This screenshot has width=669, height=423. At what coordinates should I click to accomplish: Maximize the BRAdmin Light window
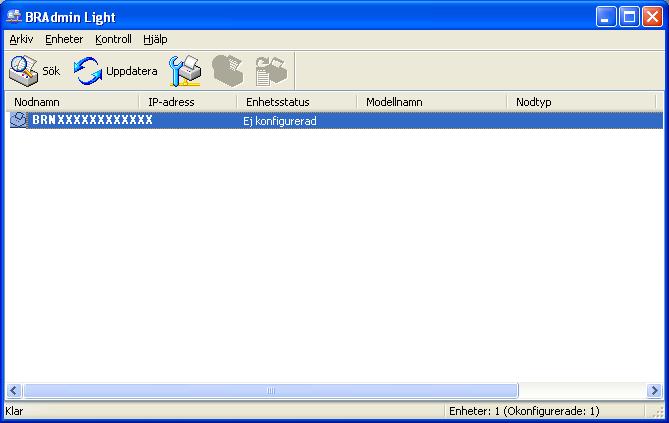point(629,17)
